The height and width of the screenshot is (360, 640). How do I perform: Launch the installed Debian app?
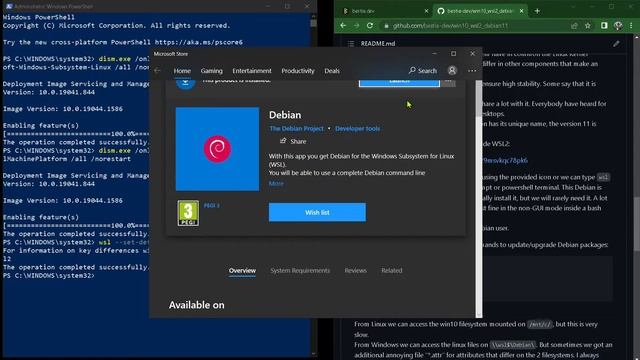(x=399, y=82)
